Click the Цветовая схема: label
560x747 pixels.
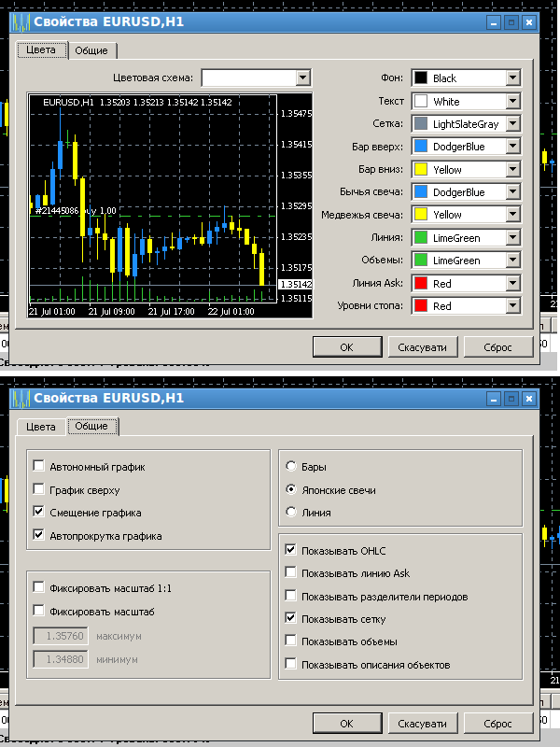[153, 78]
